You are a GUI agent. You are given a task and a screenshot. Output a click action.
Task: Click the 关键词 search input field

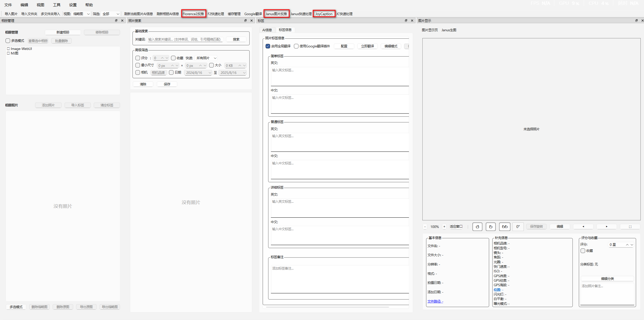point(185,39)
